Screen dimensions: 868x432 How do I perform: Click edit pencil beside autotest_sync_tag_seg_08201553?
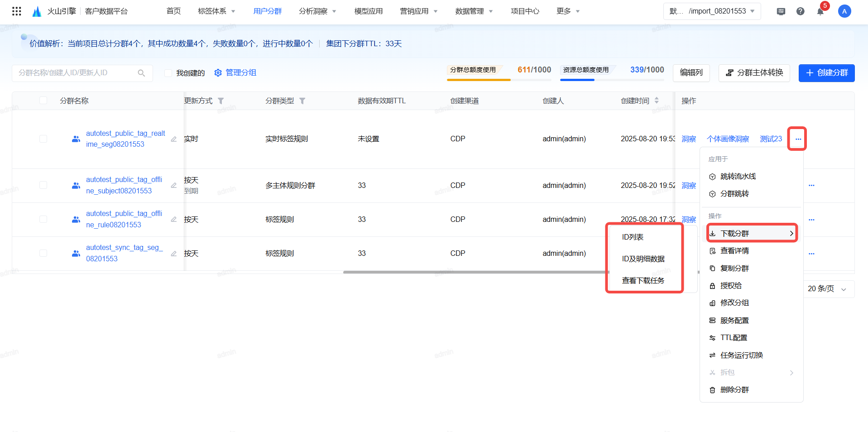click(x=173, y=254)
